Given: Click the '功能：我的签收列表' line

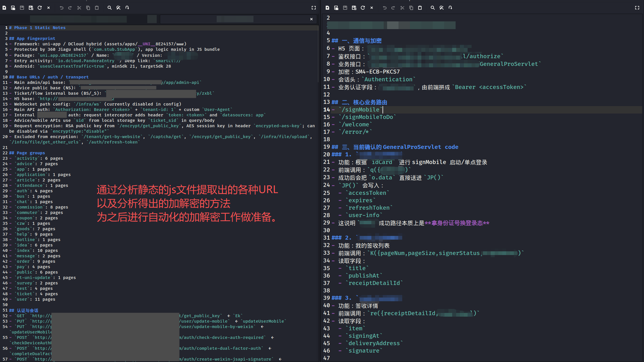Looking at the screenshot, I should [x=361, y=245].
